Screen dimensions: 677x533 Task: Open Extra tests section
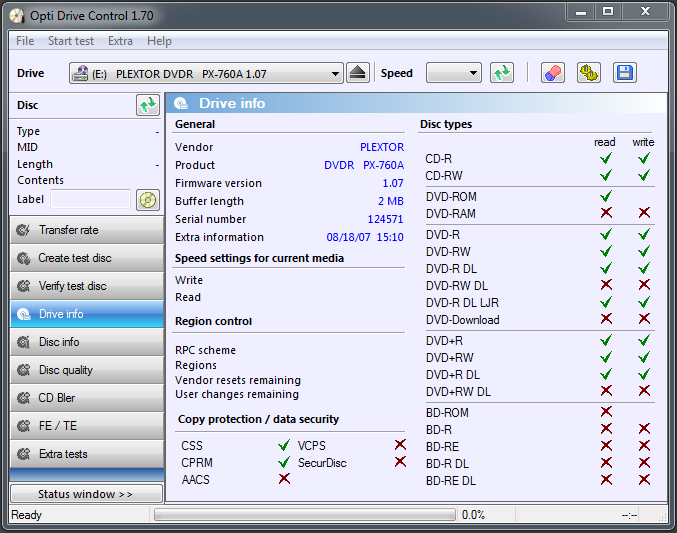point(87,454)
